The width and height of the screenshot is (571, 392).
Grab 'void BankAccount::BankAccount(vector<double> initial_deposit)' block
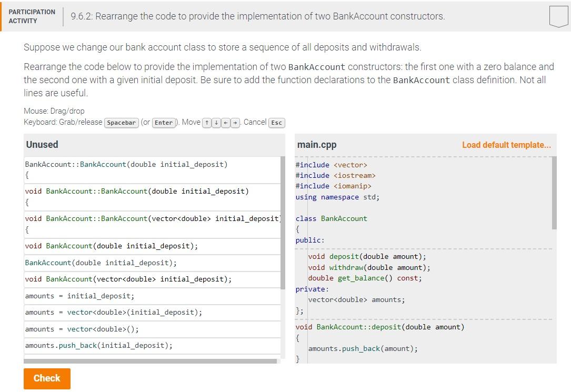pyautogui.click(x=153, y=224)
